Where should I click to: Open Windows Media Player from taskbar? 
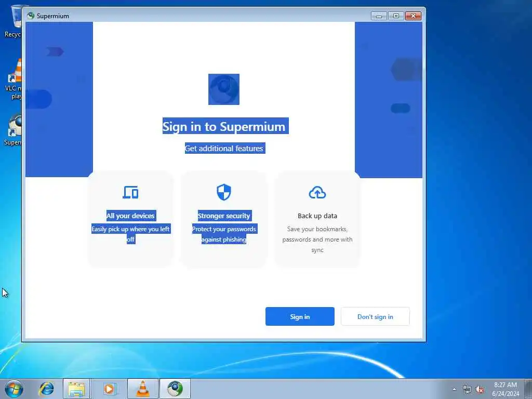pyautogui.click(x=110, y=389)
